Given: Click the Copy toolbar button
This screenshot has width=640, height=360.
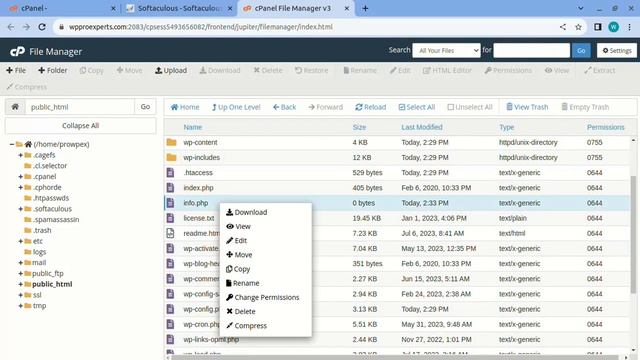Looking at the screenshot, I should pos(92,70).
